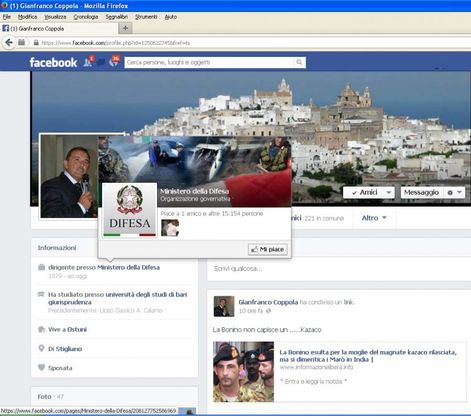Open a new tab with the plus button
This screenshot has height=416, width=471.
[125, 28]
